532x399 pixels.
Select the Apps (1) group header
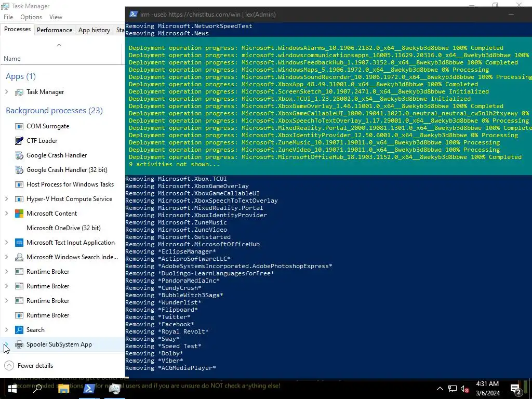pyautogui.click(x=21, y=76)
